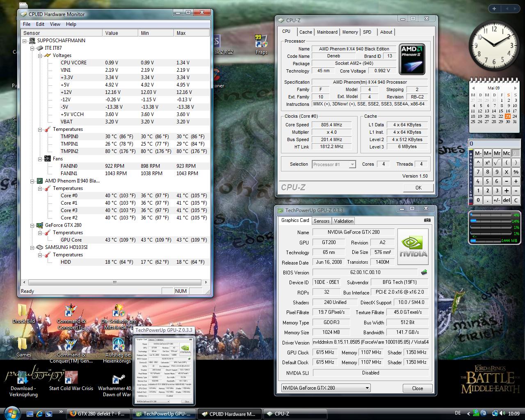Click the analog clock gadget
The height and width of the screenshot is (420, 525).
coord(493,46)
